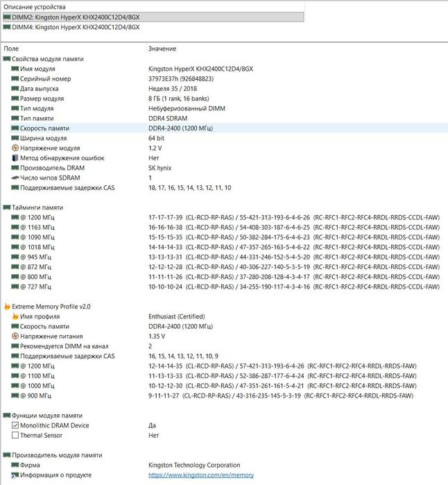Viewport: 448px width, 485px height.
Task: Select serial number value 37973E37h (926848823)
Action: 181,78
